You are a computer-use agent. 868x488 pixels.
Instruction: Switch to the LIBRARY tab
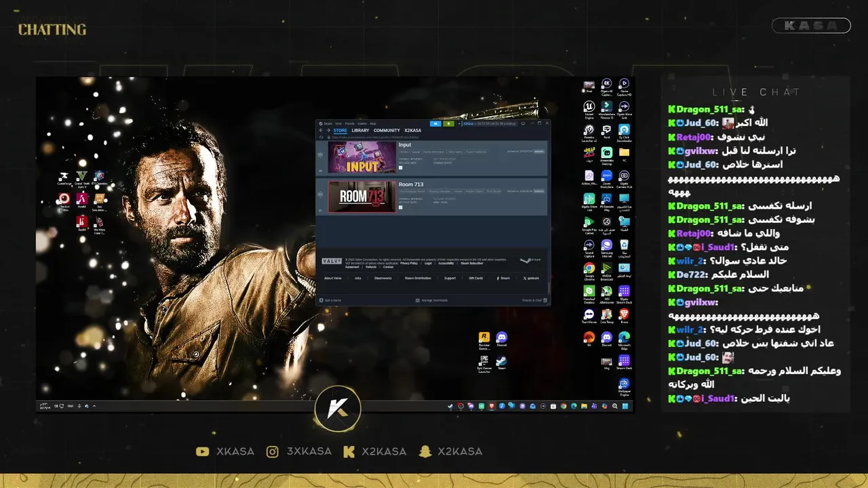click(360, 130)
